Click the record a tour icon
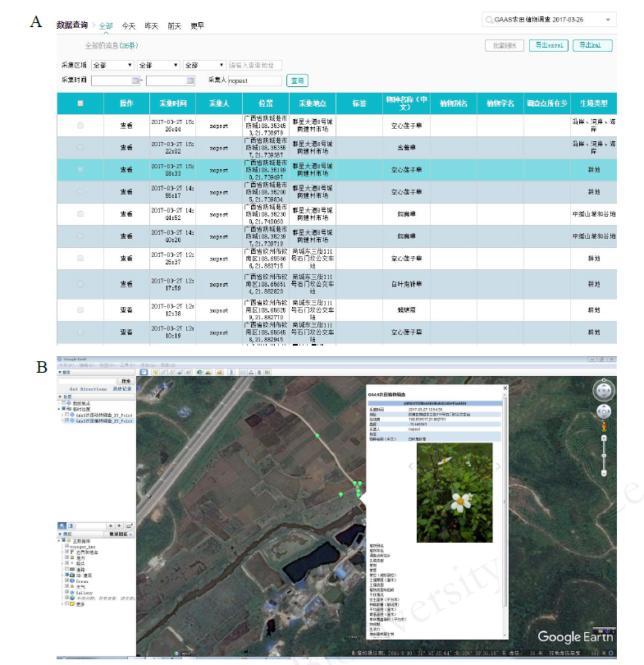 (188, 373)
